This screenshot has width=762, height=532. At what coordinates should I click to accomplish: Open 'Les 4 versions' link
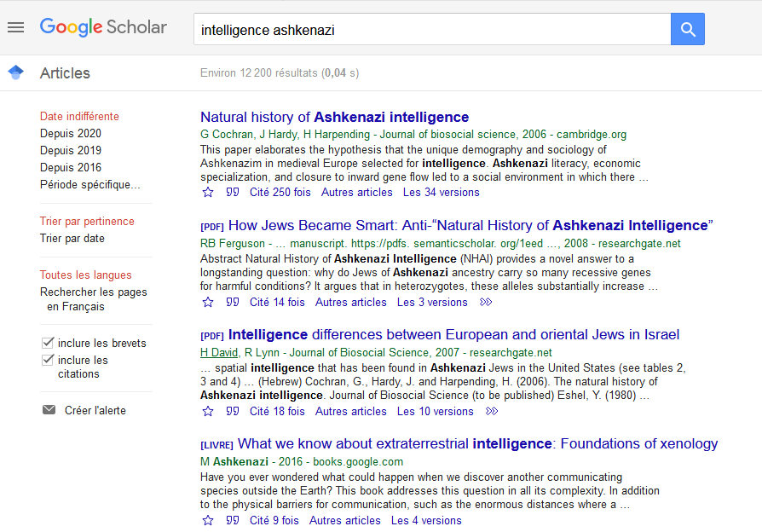pos(426,520)
